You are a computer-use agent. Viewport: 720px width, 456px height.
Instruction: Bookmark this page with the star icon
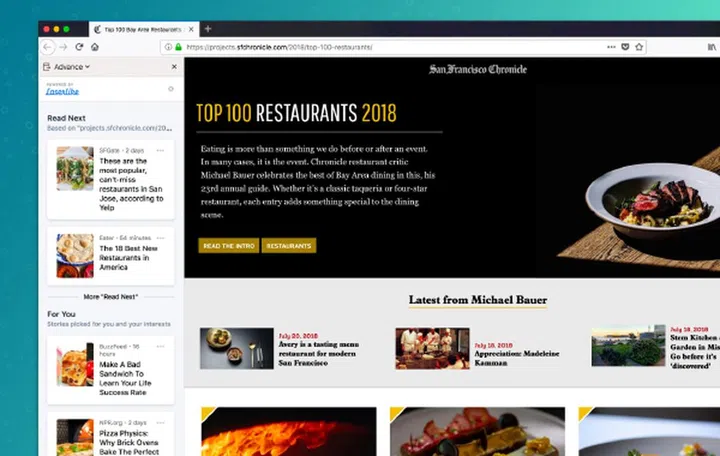click(640, 47)
